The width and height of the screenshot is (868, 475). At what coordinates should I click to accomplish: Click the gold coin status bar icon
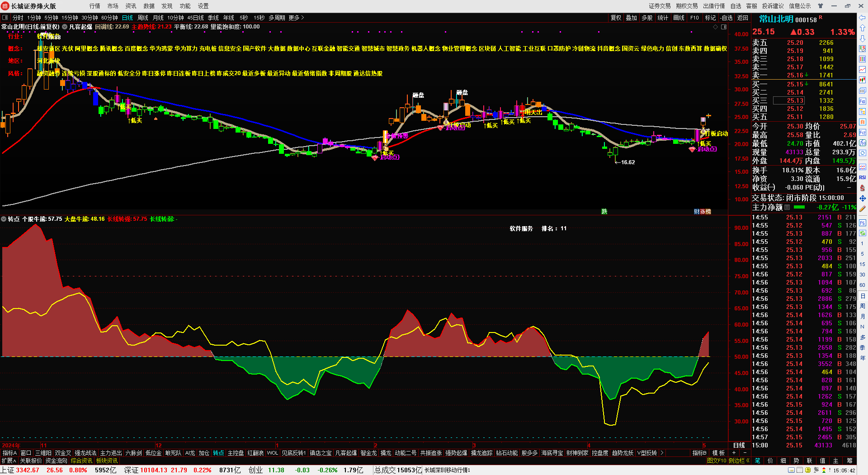pyautogui.click(x=808, y=470)
